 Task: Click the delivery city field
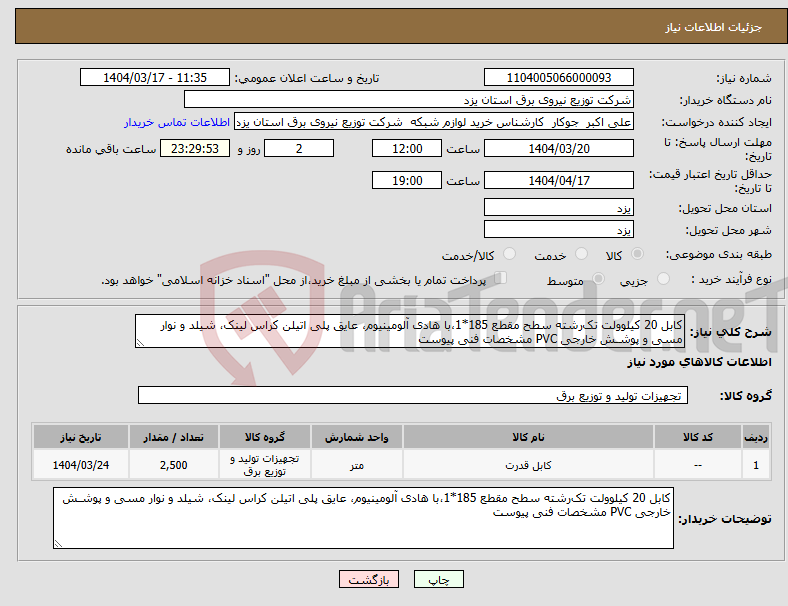[559, 230]
